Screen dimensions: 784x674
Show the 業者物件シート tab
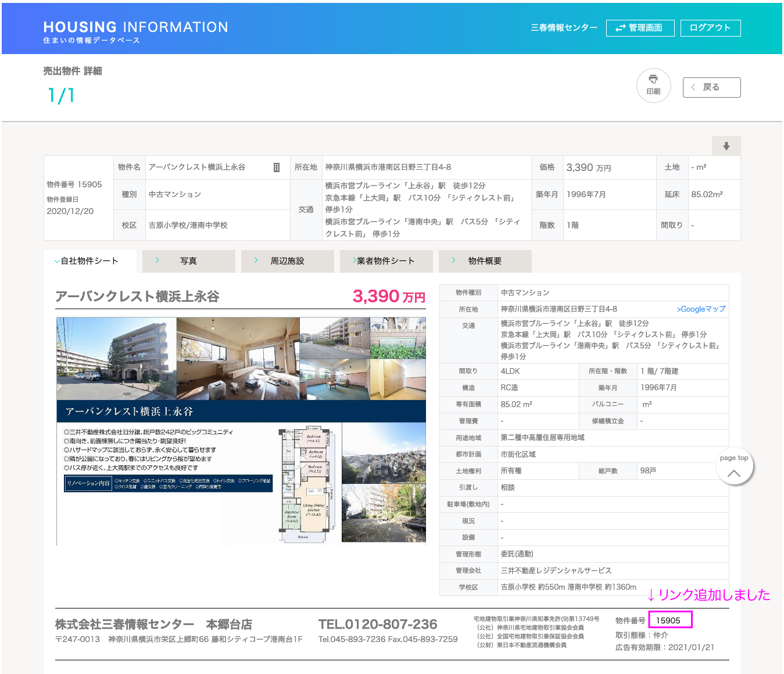click(386, 261)
